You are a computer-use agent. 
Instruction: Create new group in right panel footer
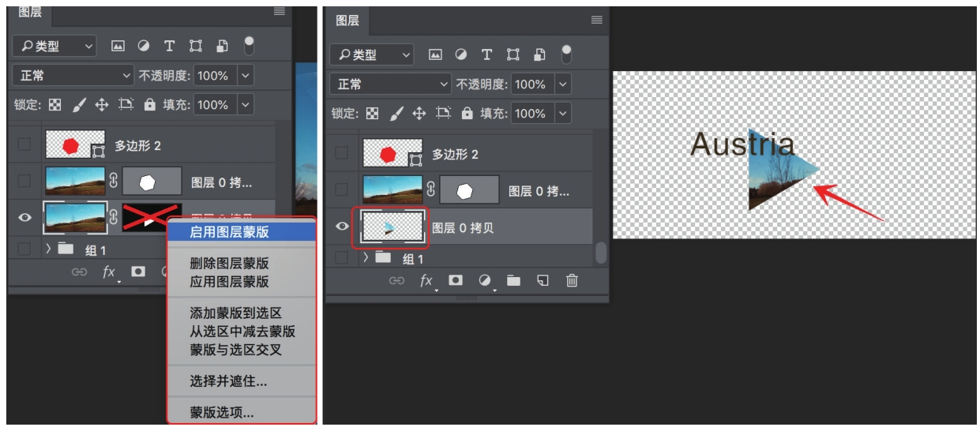(513, 281)
